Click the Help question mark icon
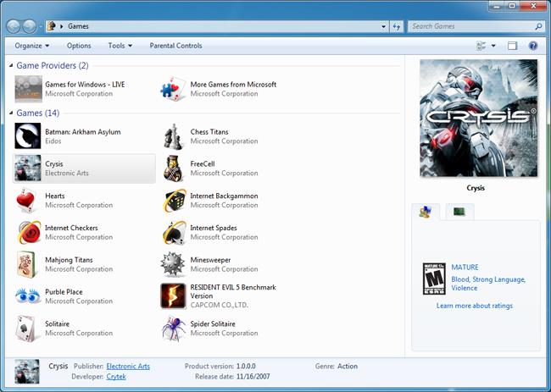551x392 pixels. point(533,46)
